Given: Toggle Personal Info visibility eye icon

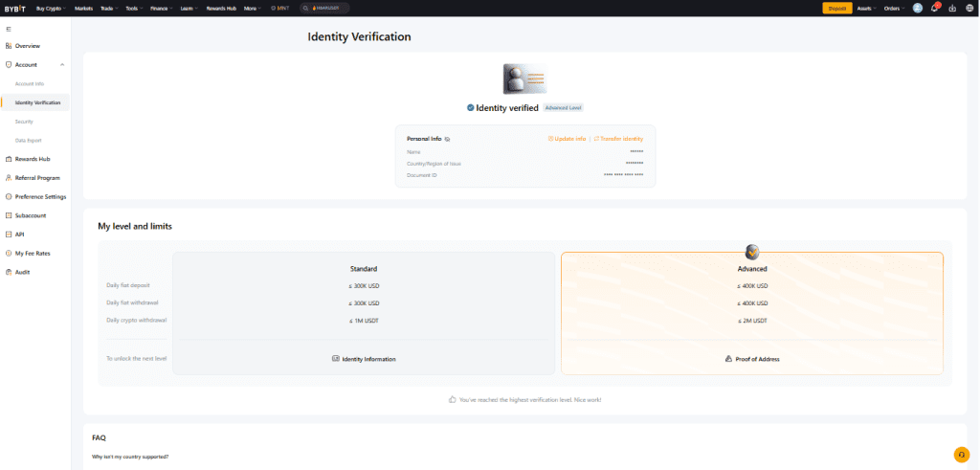Looking at the screenshot, I should pos(448,139).
